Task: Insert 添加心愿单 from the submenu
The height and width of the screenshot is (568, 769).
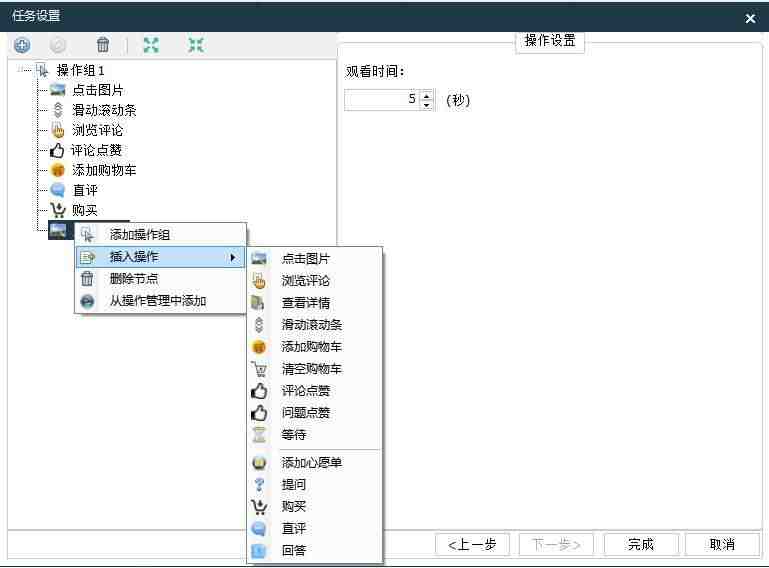Action: coord(315,463)
